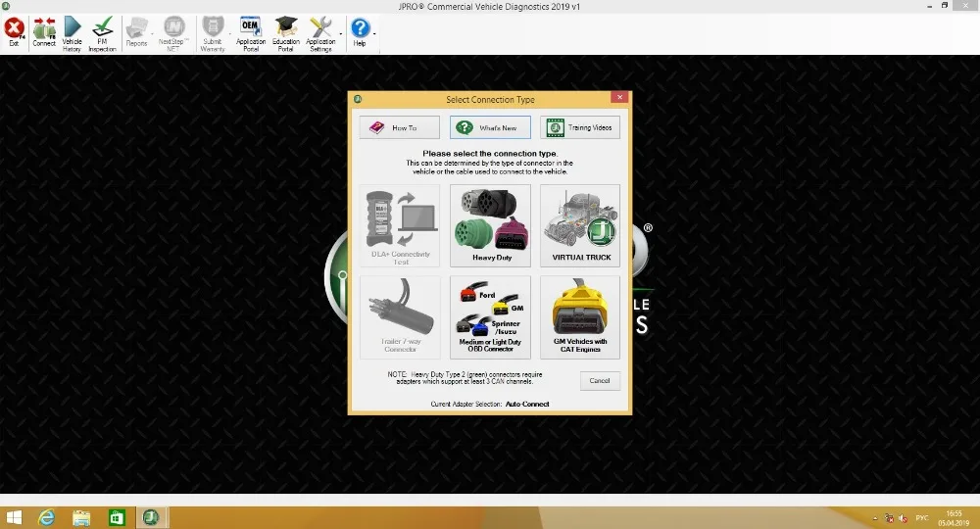
Task: Expand the Application Settings dropdown arrow
Action: pyautogui.click(x=341, y=33)
